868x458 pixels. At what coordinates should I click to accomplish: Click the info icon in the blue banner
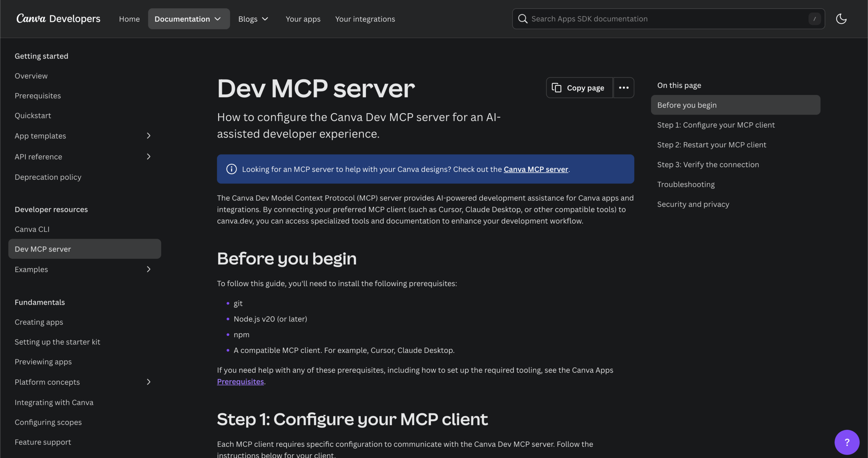click(232, 169)
